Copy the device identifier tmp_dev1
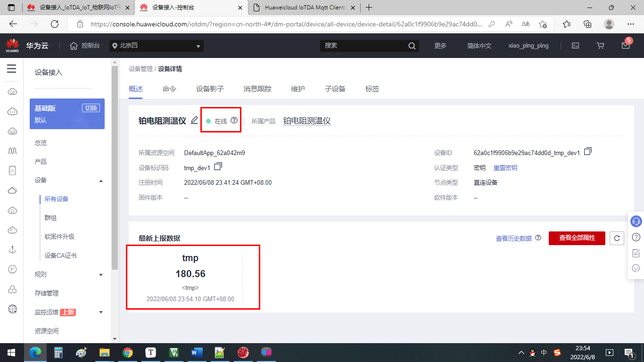Image resolution: width=644 pixels, height=362 pixels. pos(218,167)
